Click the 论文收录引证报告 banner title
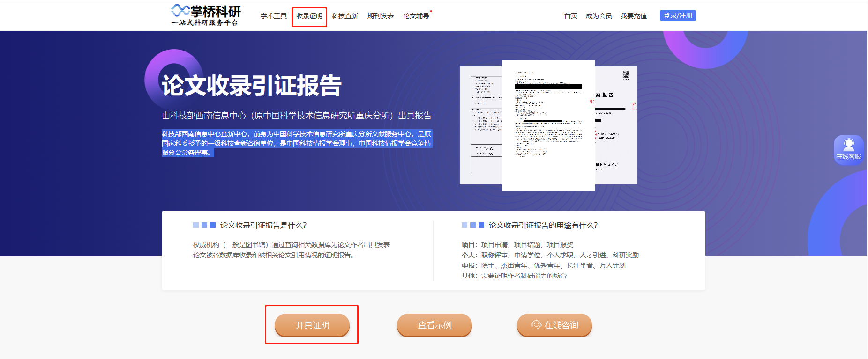 [x=252, y=86]
